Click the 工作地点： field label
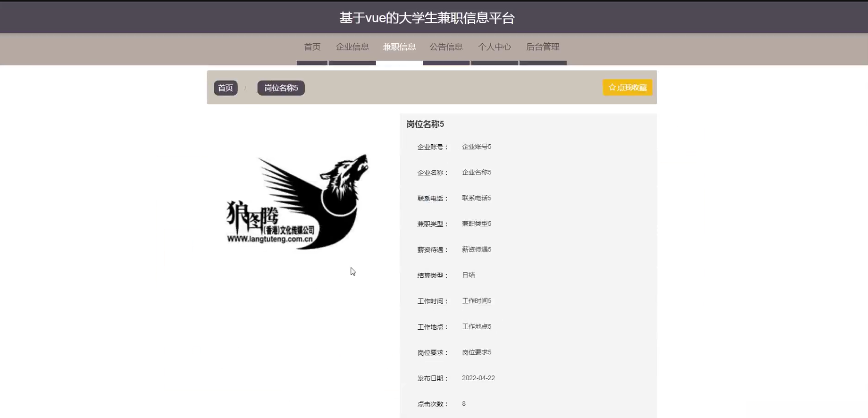 tap(433, 327)
